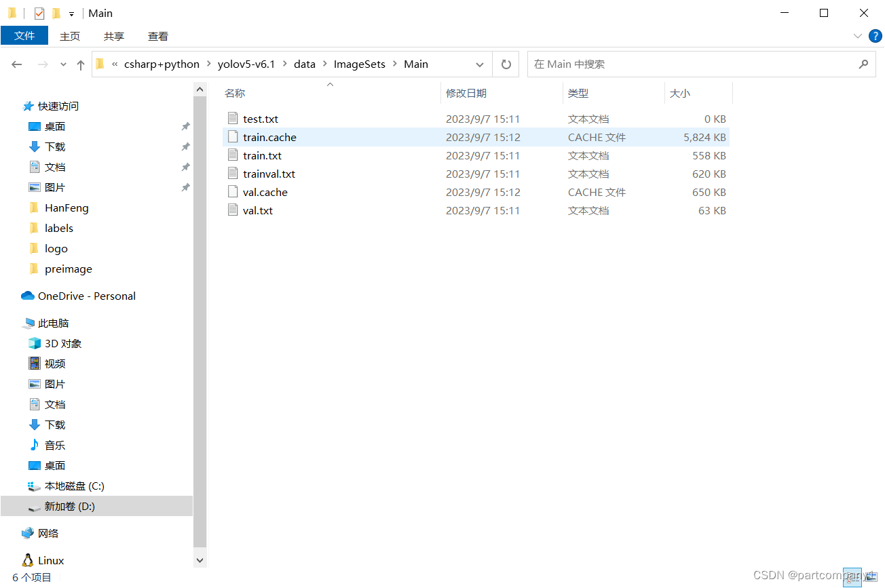The width and height of the screenshot is (885, 588).
Task: Expand the chevron after ImageSets breadcrumb
Action: (x=394, y=64)
